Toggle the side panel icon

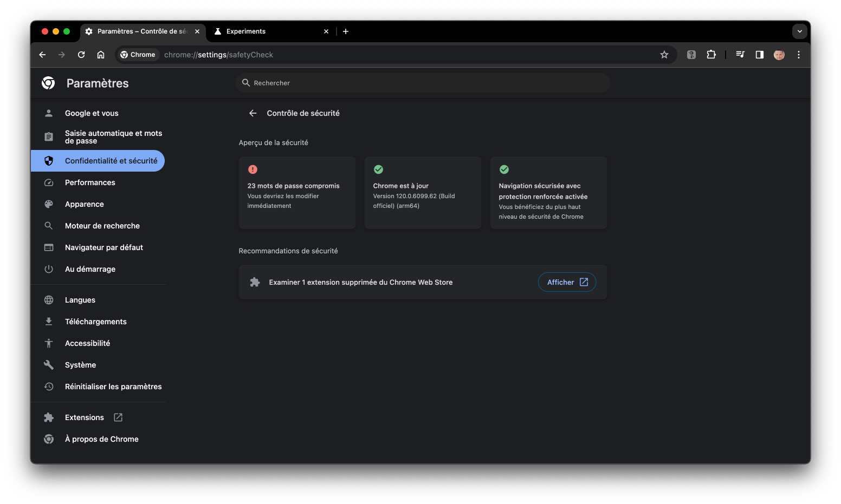pos(760,55)
